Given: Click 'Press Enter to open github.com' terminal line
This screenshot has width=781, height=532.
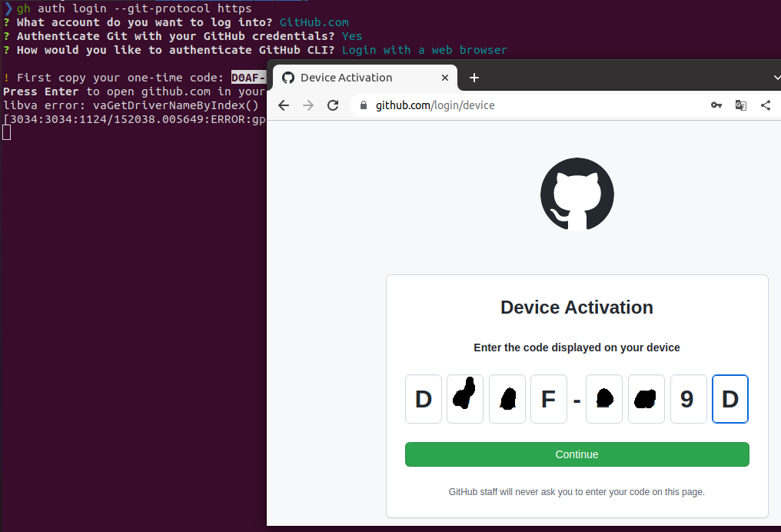Looking at the screenshot, I should click(x=134, y=91).
